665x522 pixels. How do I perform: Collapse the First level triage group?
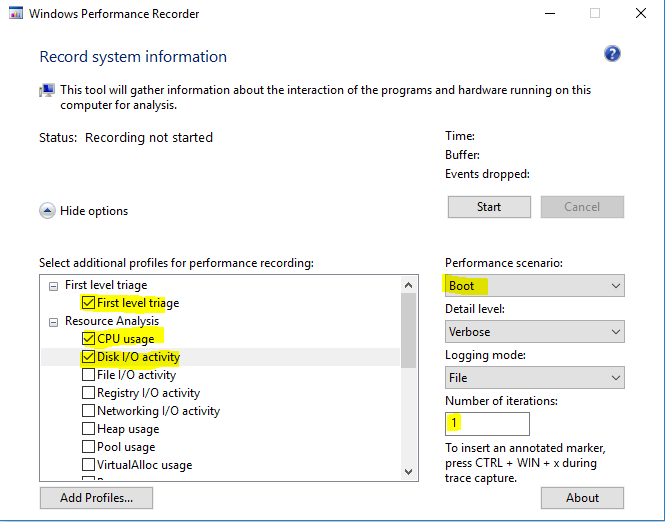53,286
